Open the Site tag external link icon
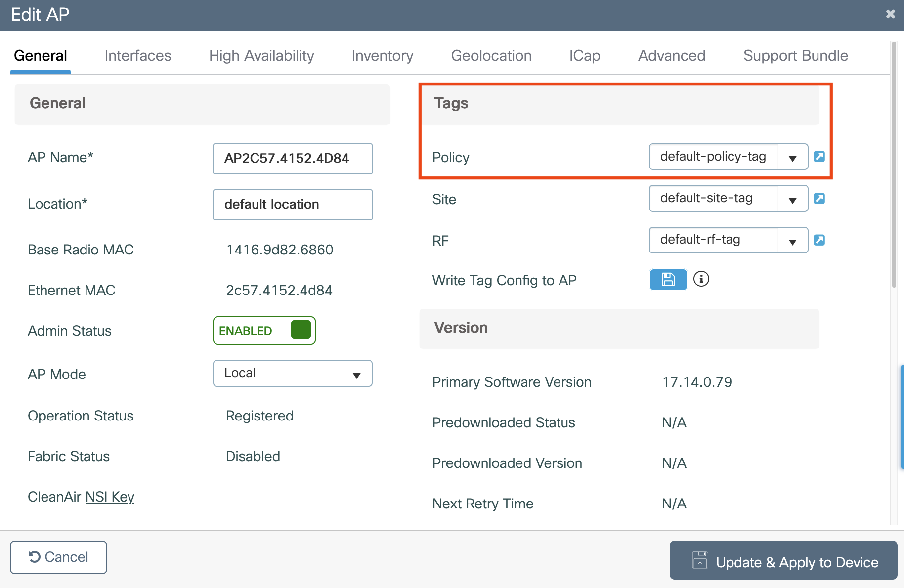Screen dimensions: 904x588 (819, 199)
